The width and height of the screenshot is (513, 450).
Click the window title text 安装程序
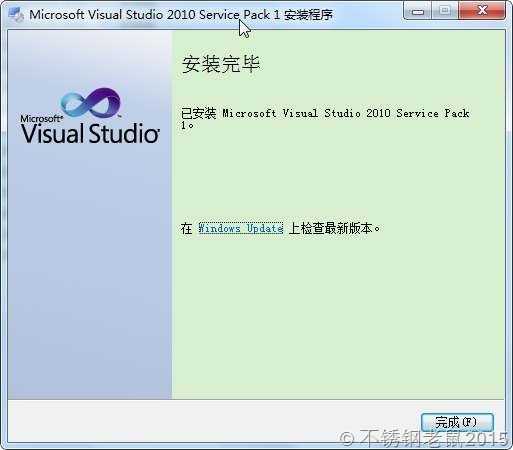[x=308, y=15]
